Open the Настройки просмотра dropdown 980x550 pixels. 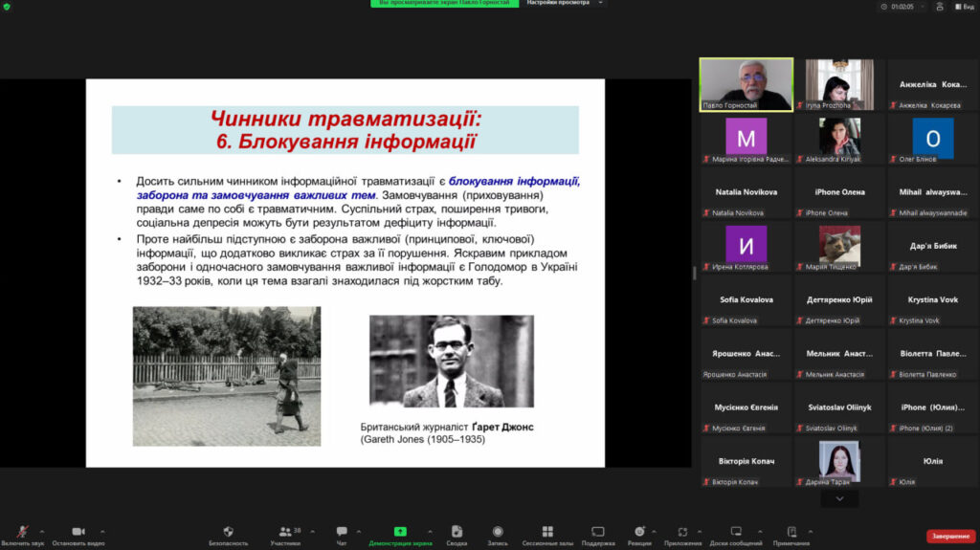click(565, 4)
